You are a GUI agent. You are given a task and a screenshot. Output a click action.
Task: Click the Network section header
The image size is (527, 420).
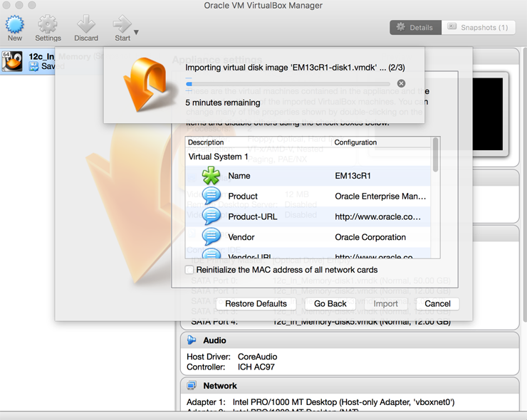point(350,386)
